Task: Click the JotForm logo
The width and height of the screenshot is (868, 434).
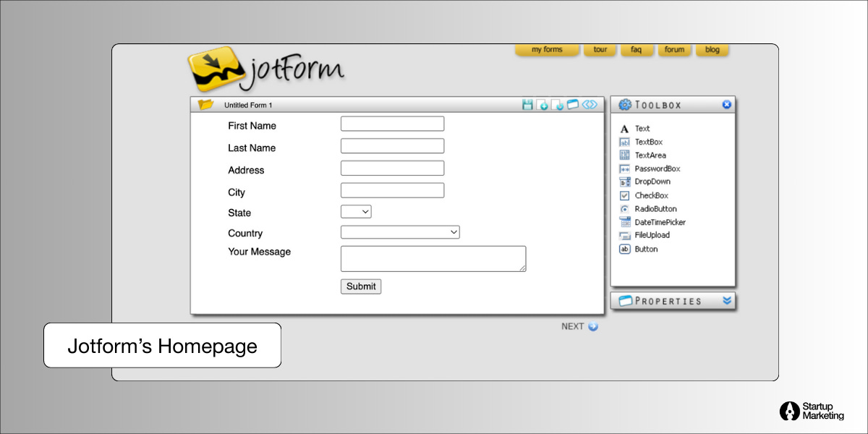Action: click(265, 69)
